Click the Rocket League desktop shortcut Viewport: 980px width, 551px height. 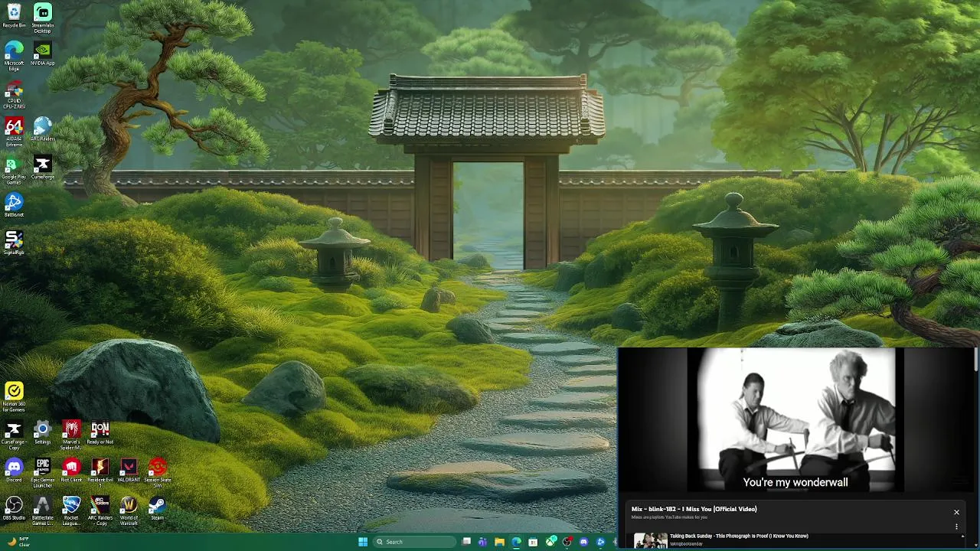pos(71,511)
